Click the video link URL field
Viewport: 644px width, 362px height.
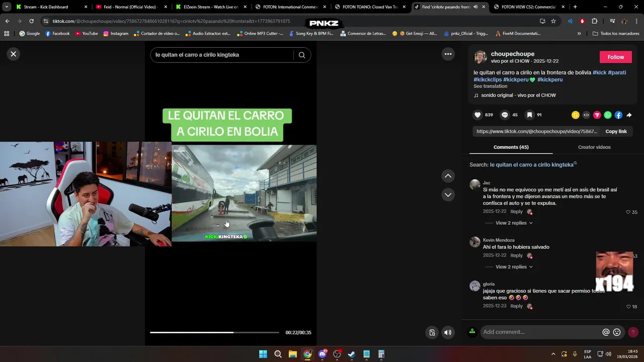(536, 131)
